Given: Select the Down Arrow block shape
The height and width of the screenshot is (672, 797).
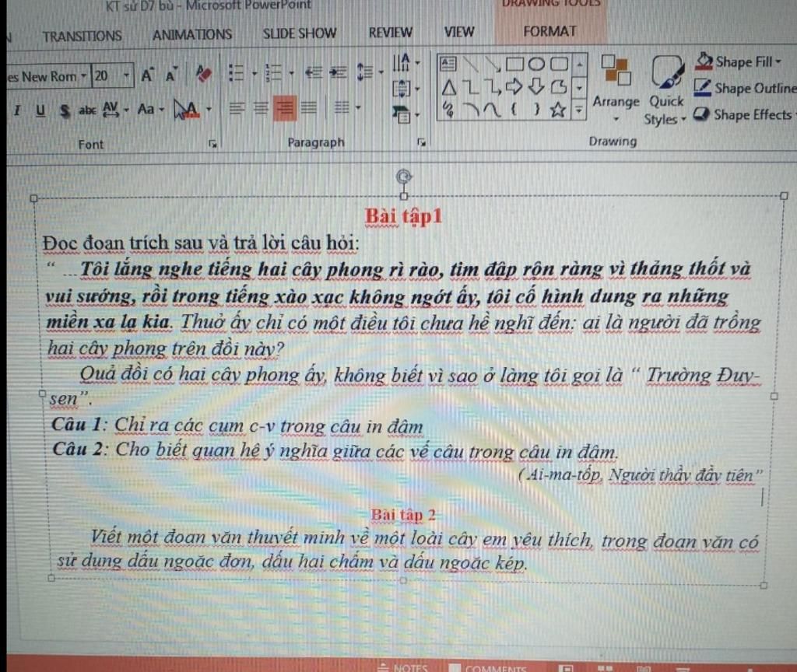Looking at the screenshot, I should click(x=536, y=87).
